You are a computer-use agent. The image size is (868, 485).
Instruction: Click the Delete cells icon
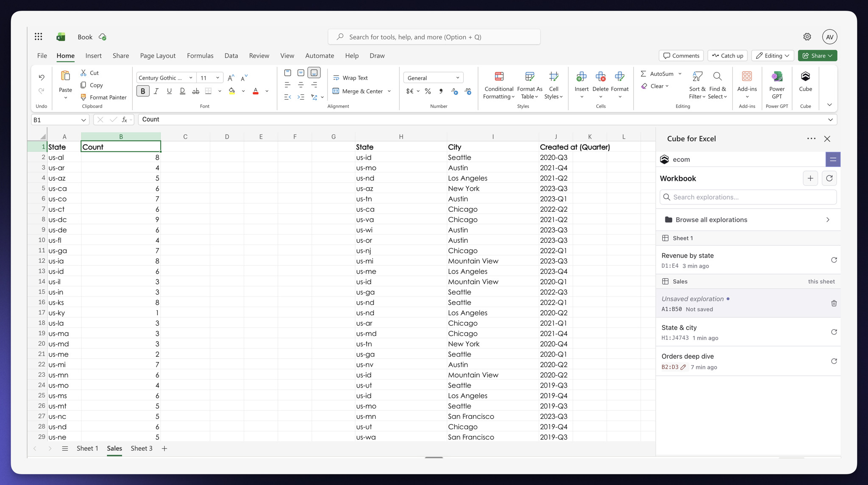(601, 77)
